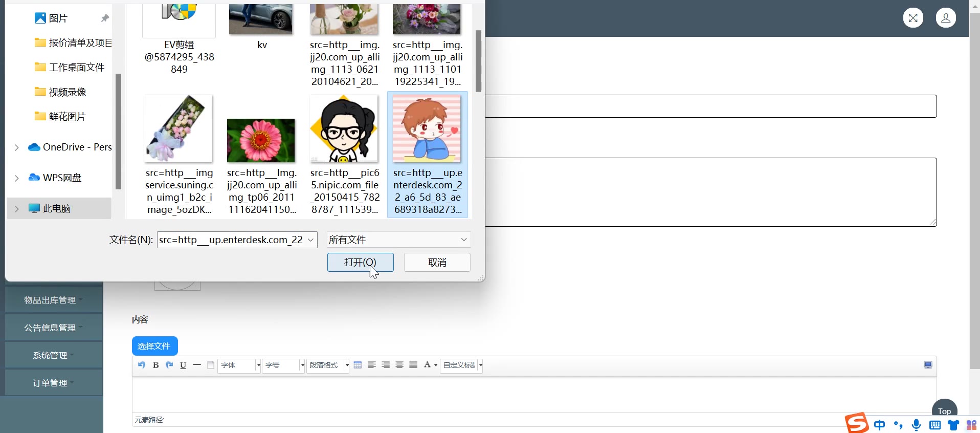Open the user profile icon in the header
The height and width of the screenshot is (433, 980).
pyautogui.click(x=946, y=18)
